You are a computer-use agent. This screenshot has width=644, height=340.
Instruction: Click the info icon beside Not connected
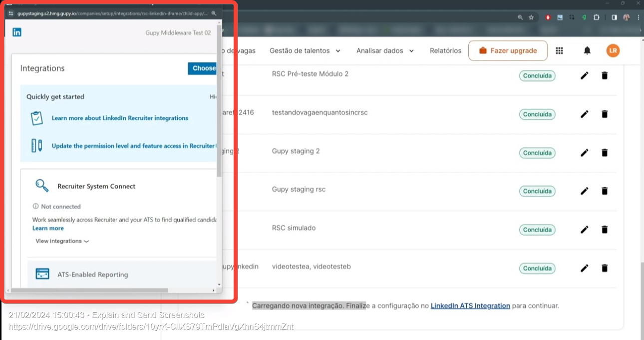(35, 206)
